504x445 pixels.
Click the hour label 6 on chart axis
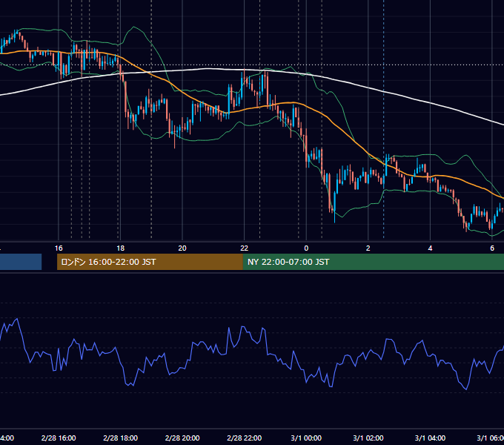[x=492, y=248]
